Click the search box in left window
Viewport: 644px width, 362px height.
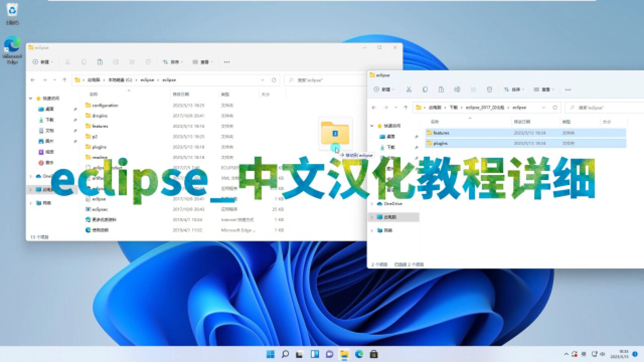(x=325, y=80)
